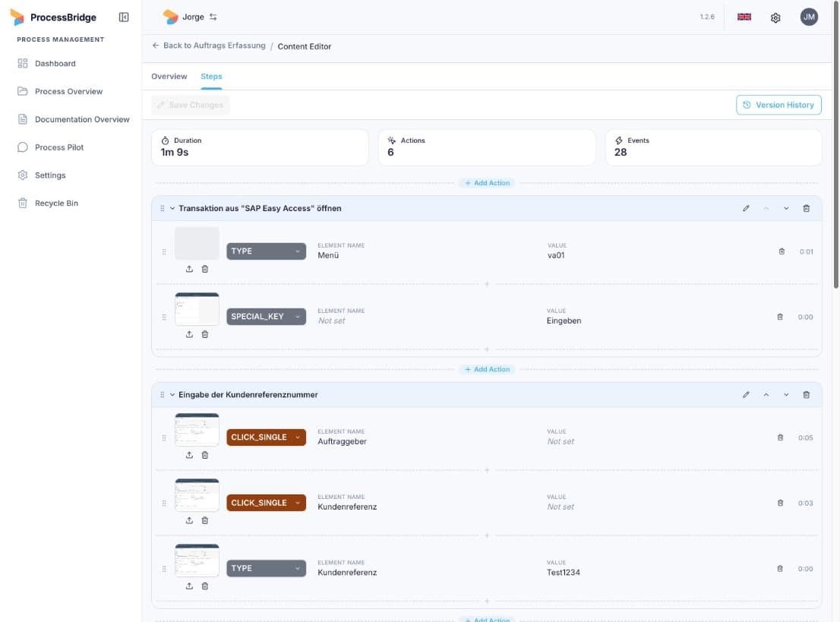Delete the va01 TYPE action row

point(782,251)
